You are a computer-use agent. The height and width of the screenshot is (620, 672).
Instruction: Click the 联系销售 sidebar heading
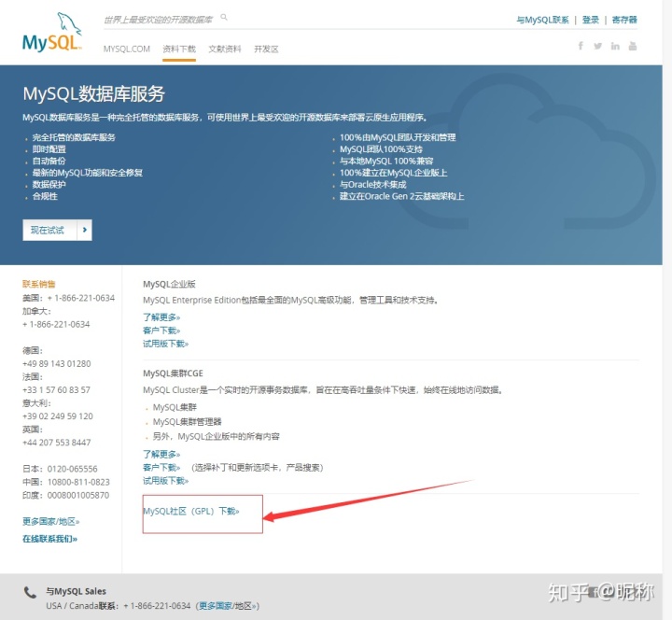pos(39,284)
